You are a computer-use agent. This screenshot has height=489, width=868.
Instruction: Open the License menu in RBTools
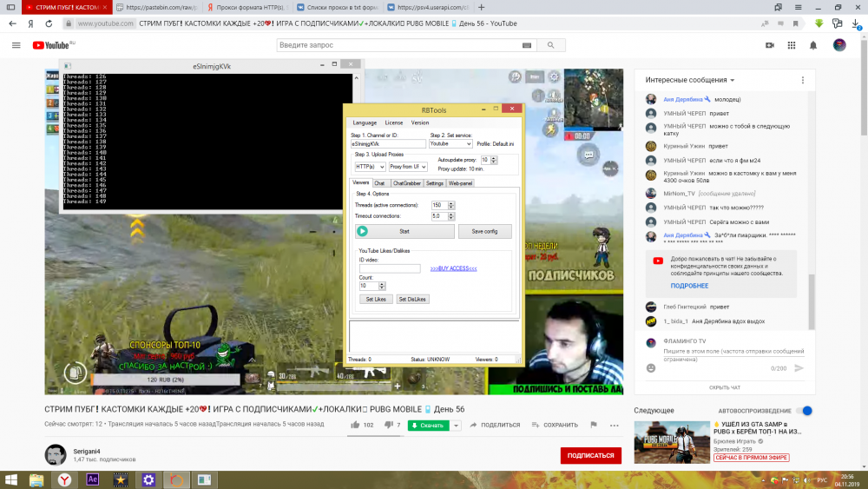click(x=393, y=122)
